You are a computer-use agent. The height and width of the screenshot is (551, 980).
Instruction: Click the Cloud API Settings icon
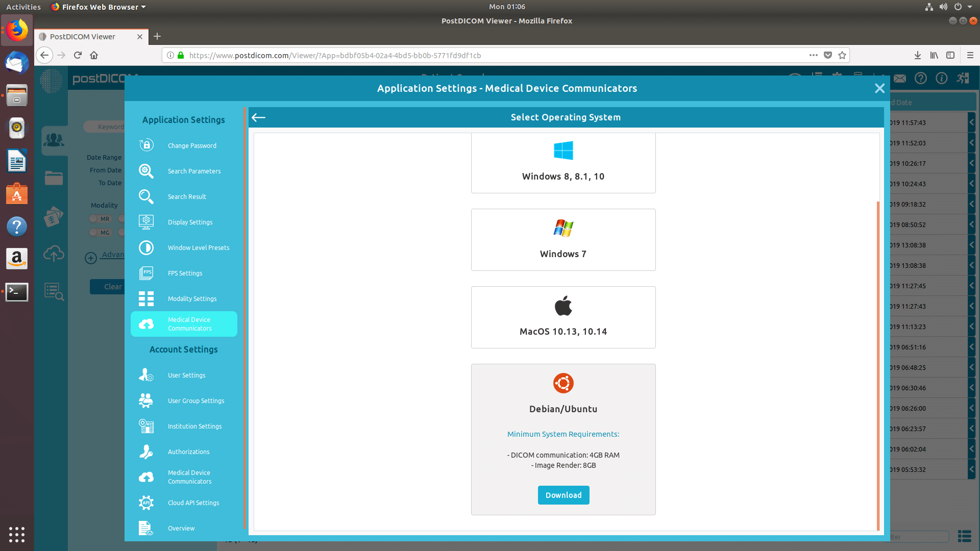(x=146, y=503)
